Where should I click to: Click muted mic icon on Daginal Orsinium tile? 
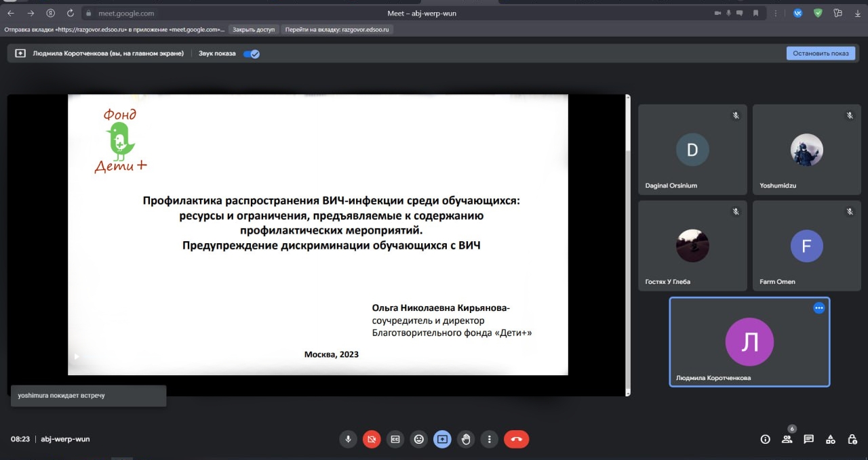coord(736,116)
